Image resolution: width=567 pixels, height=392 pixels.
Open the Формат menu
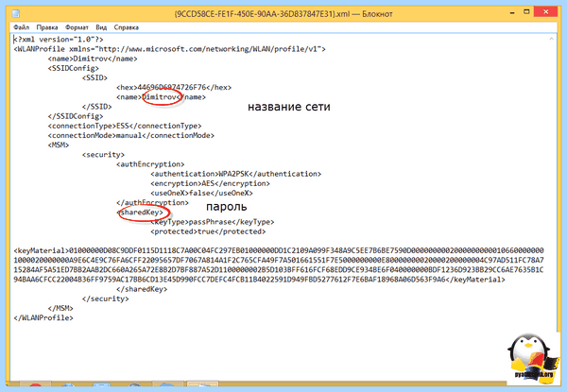tap(77, 27)
